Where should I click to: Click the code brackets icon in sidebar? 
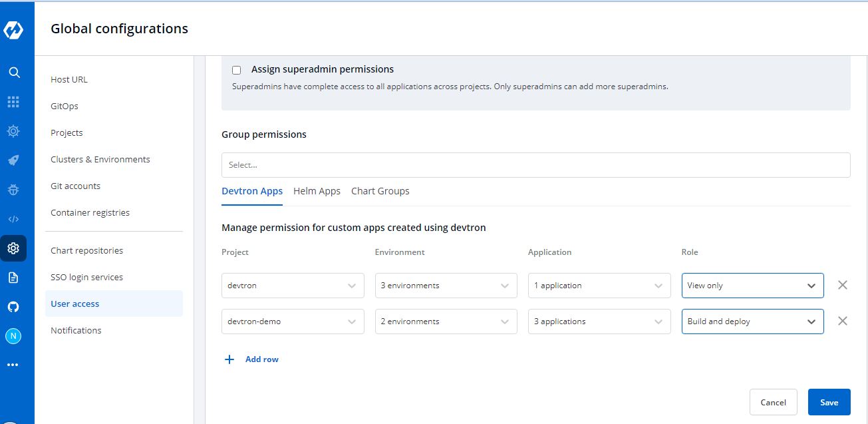pyautogui.click(x=13, y=219)
